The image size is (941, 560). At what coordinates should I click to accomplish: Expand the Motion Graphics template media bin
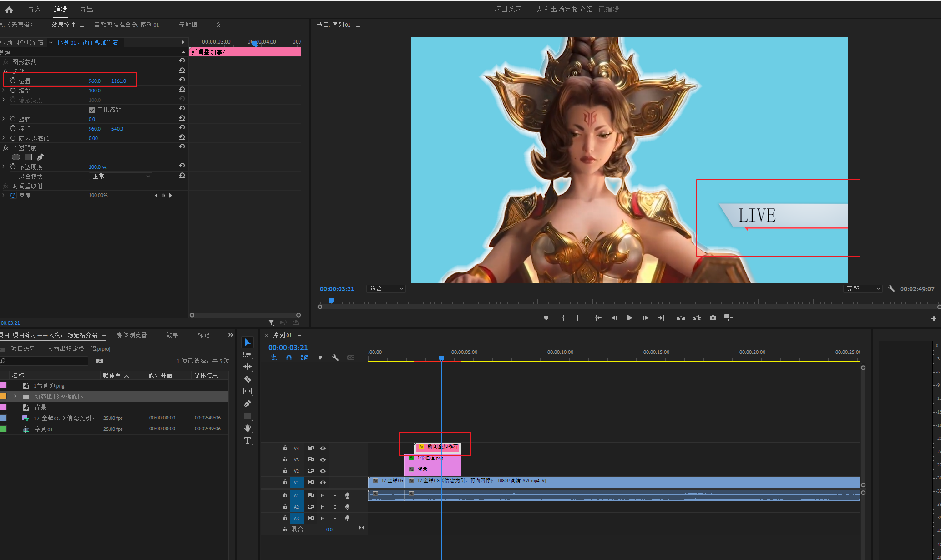point(15,396)
